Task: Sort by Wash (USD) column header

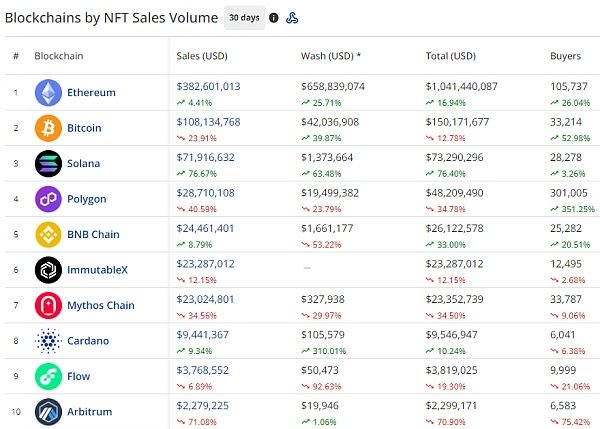Action: click(329, 56)
